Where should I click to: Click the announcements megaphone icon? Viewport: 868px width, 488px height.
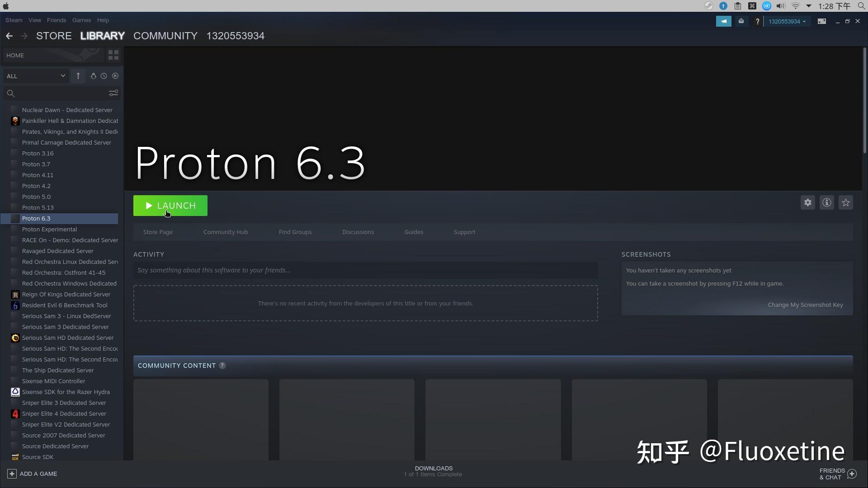[724, 21]
